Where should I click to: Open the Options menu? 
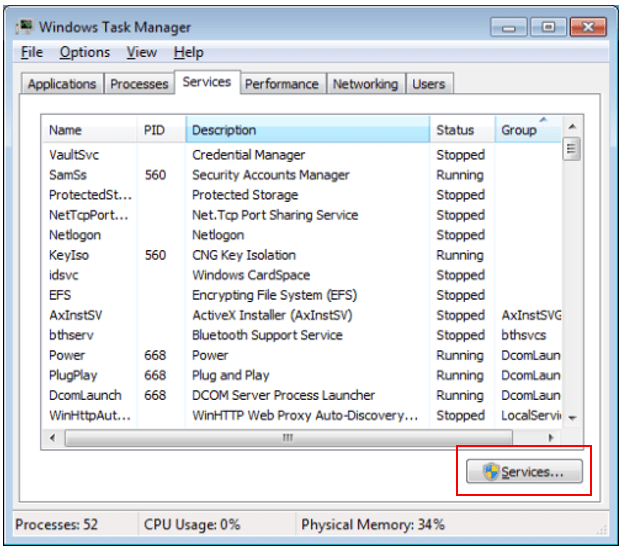(85, 52)
